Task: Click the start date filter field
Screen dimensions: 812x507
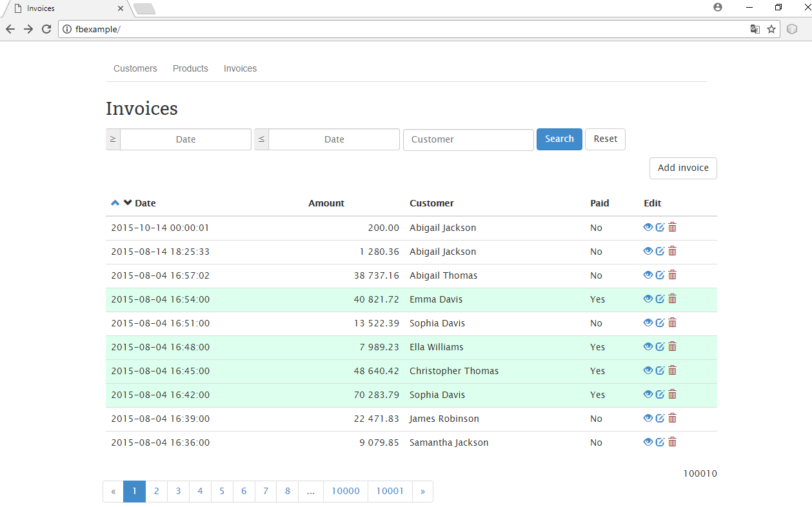Action: pos(186,140)
